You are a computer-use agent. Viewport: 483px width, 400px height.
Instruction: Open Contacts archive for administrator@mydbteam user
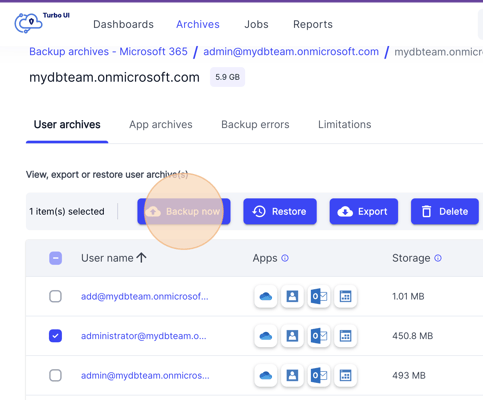(x=292, y=336)
